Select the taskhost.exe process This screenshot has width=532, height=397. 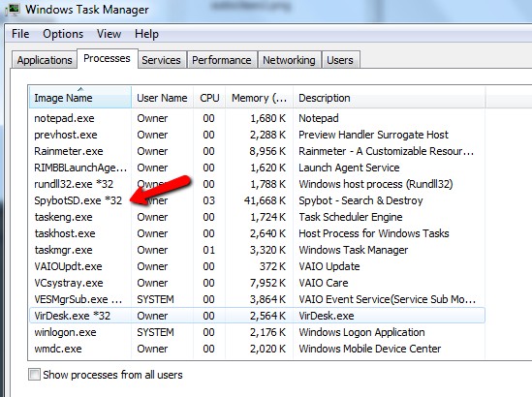[x=257, y=233]
